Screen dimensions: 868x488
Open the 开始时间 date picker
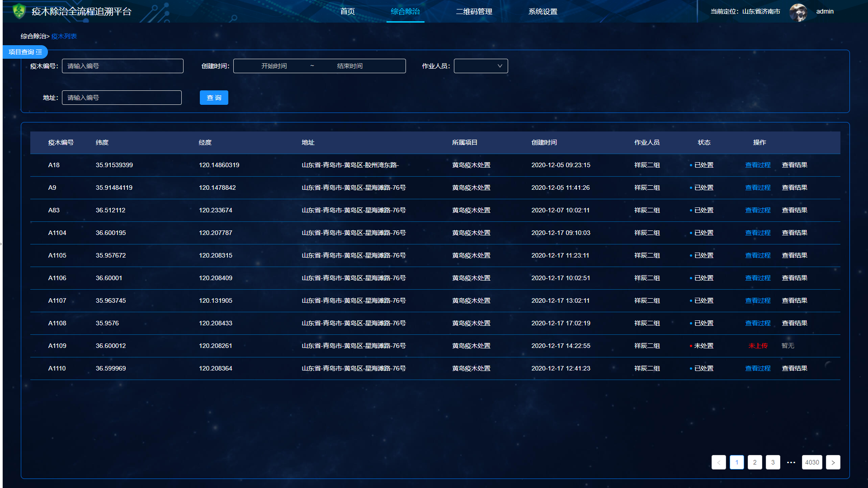point(274,66)
